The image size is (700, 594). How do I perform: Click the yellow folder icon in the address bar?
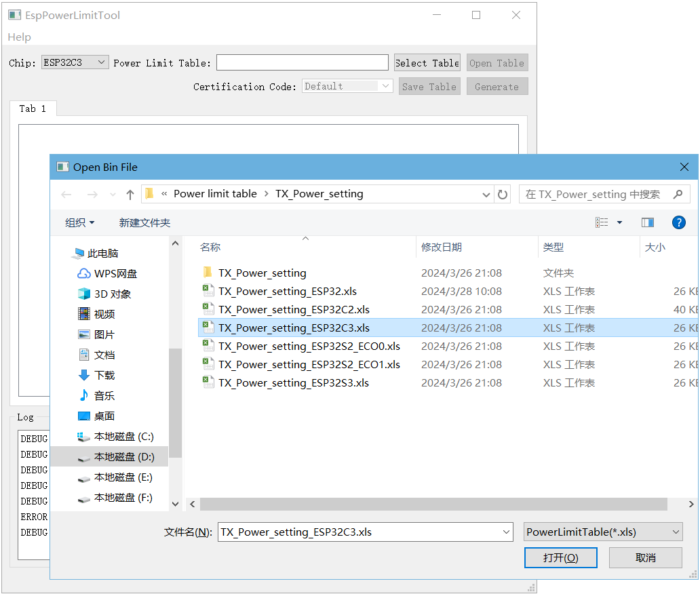click(x=149, y=194)
